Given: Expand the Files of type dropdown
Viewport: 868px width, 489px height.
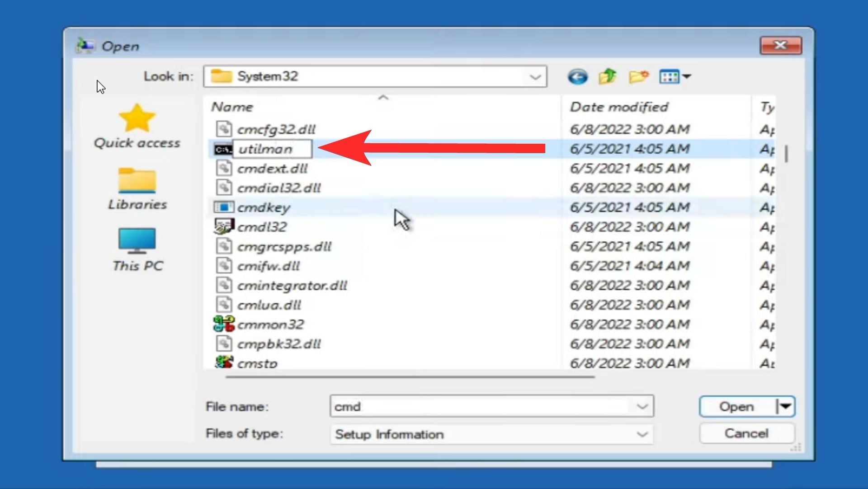Looking at the screenshot, I should pos(642,434).
